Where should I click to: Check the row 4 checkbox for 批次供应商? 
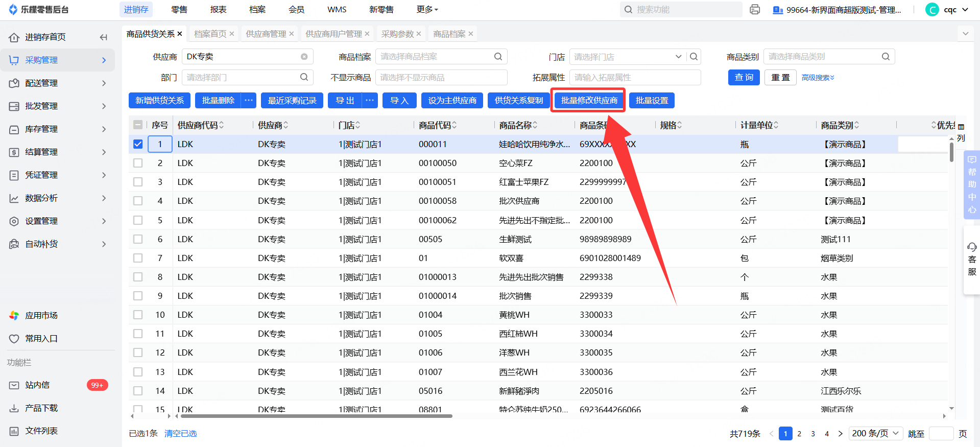tap(138, 201)
